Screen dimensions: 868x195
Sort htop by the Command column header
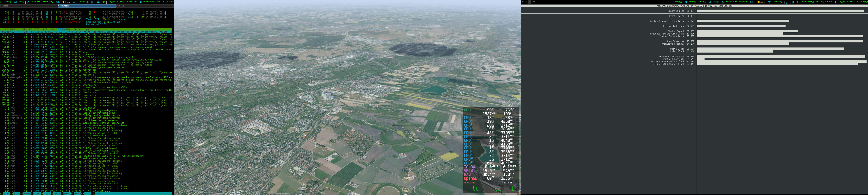pyautogui.click(x=87, y=29)
